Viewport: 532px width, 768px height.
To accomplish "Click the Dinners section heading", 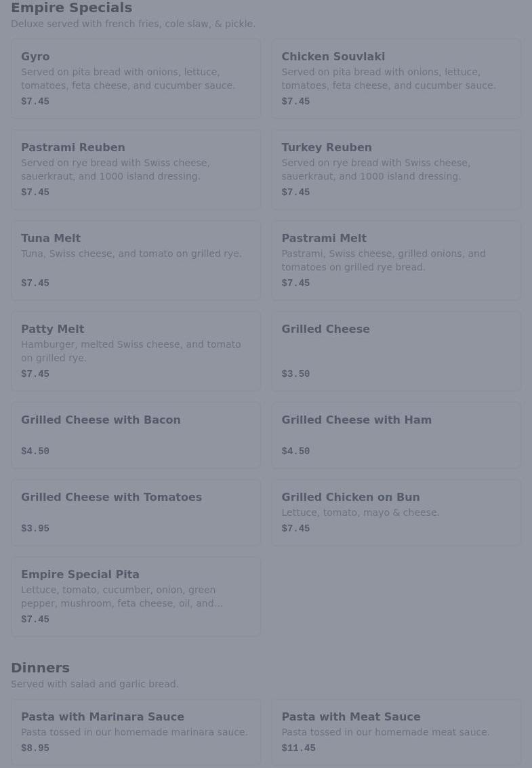I will pos(40,668).
